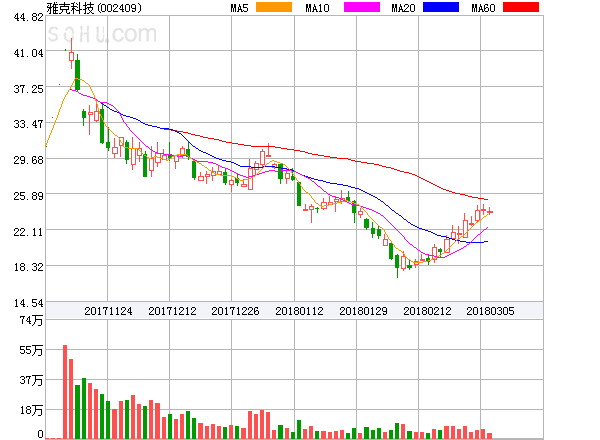Click the 33.47 price axis label
600x440 pixels.
pyautogui.click(x=28, y=124)
